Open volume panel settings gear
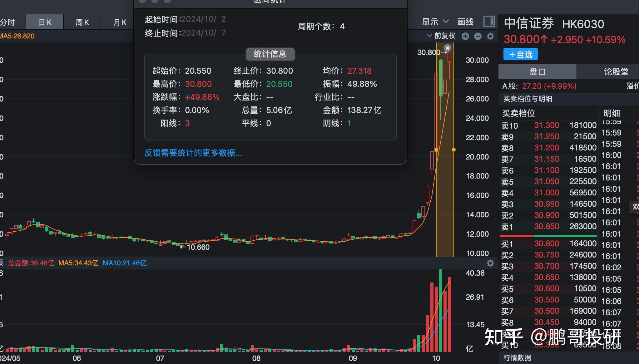The width and height of the screenshot is (639, 364). pyautogui.click(x=490, y=263)
